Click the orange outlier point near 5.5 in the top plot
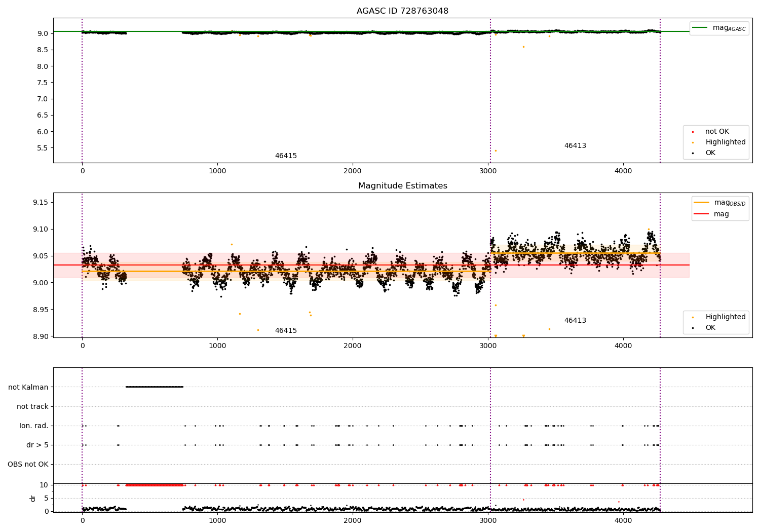The image size is (760, 532). [496, 150]
